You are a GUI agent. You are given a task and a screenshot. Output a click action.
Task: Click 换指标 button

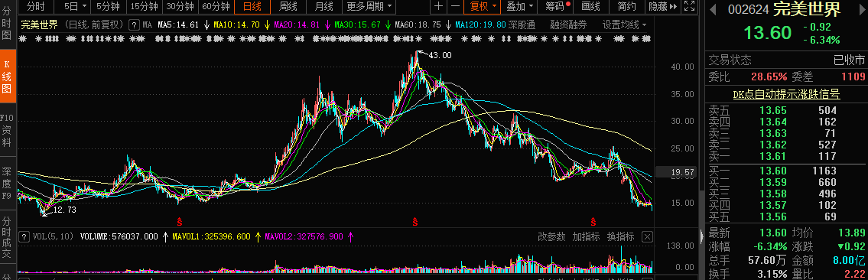pyautogui.click(x=621, y=237)
